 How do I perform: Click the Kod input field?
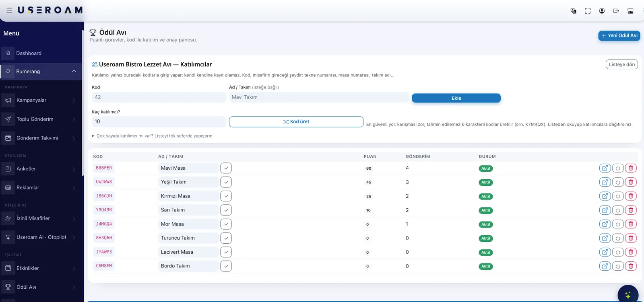159,97
